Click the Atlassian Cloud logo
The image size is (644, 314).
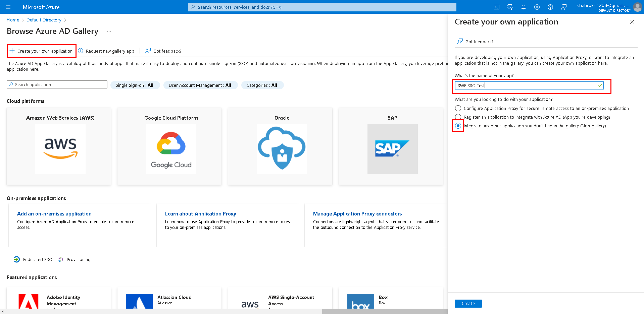click(x=139, y=301)
